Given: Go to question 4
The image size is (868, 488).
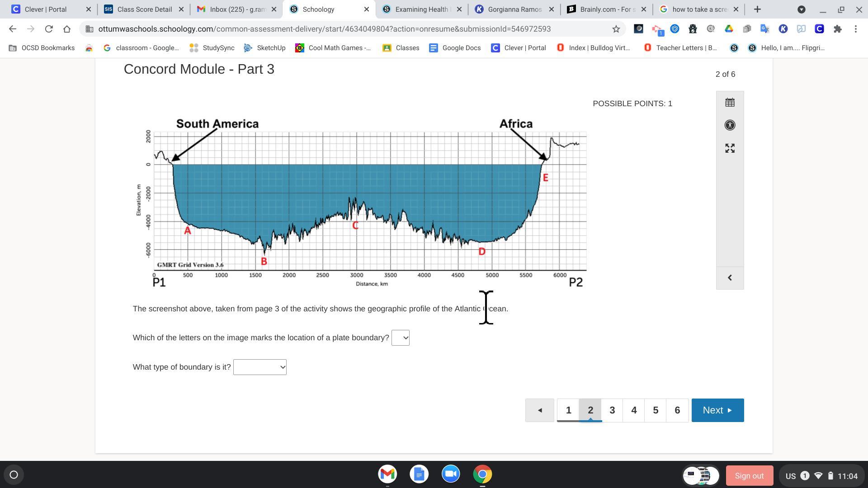Looking at the screenshot, I should 633,410.
